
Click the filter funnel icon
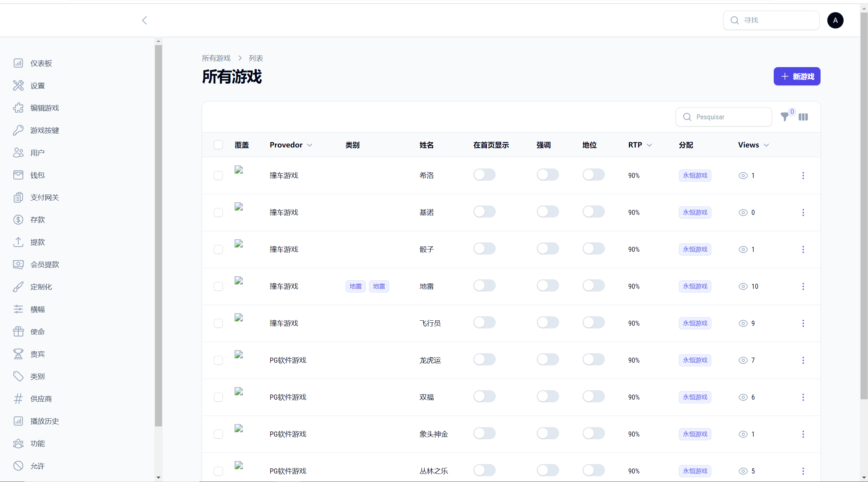click(x=785, y=117)
